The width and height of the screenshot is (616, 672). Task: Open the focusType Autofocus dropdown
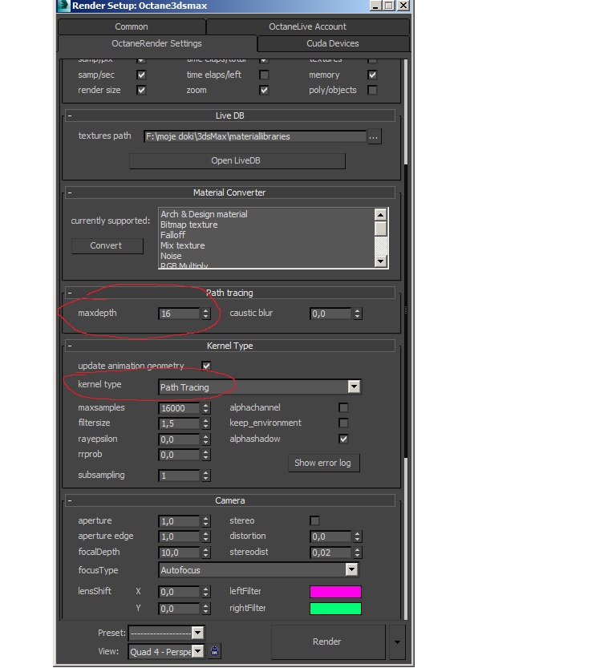351,569
